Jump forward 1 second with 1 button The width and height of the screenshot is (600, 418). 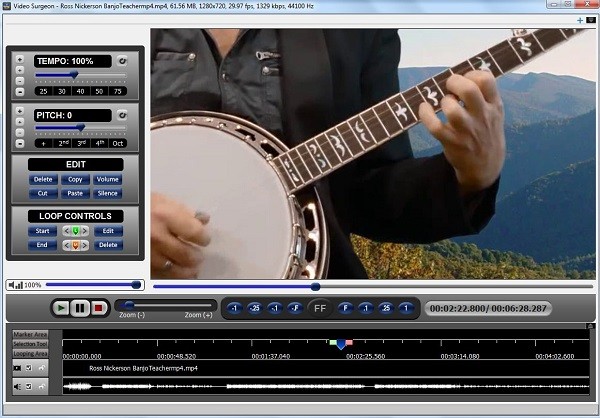[406, 308]
